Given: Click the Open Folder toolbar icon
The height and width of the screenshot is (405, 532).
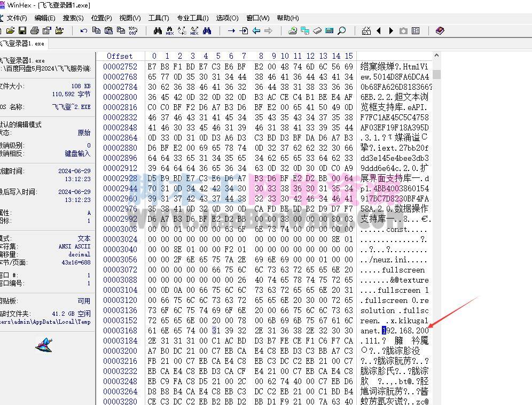Looking at the screenshot, I should point(59,31).
